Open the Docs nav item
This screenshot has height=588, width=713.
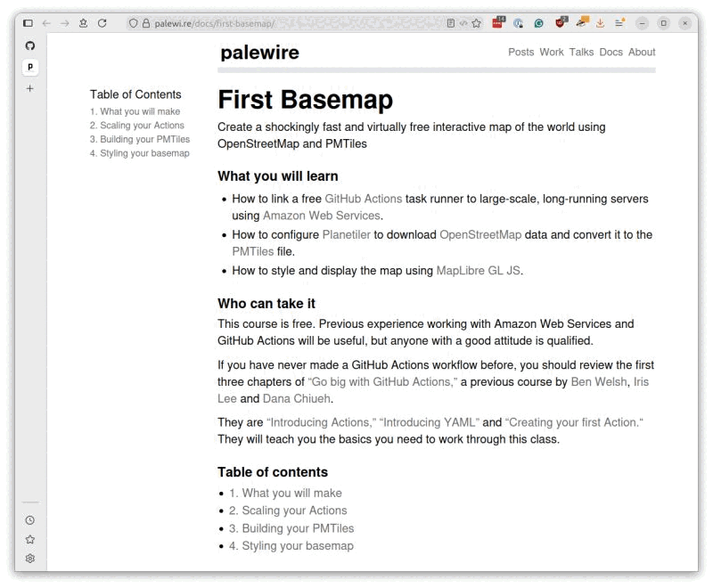[611, 53]
